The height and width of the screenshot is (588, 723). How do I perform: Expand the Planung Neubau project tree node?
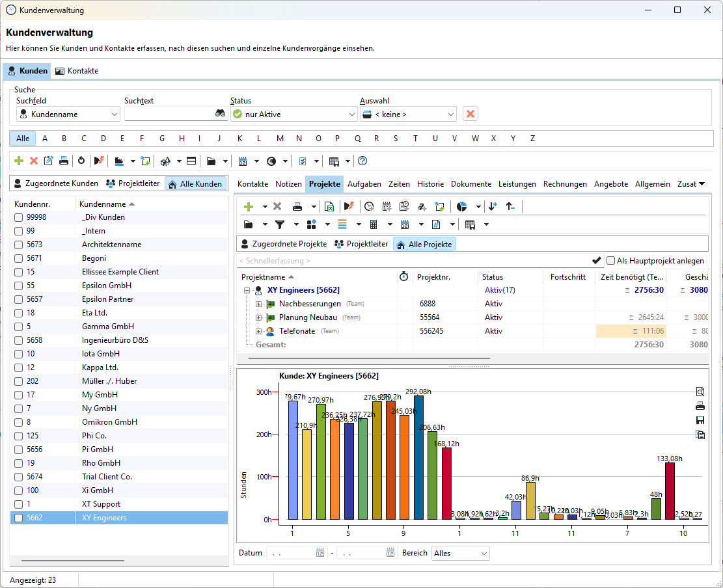[258, 317]
